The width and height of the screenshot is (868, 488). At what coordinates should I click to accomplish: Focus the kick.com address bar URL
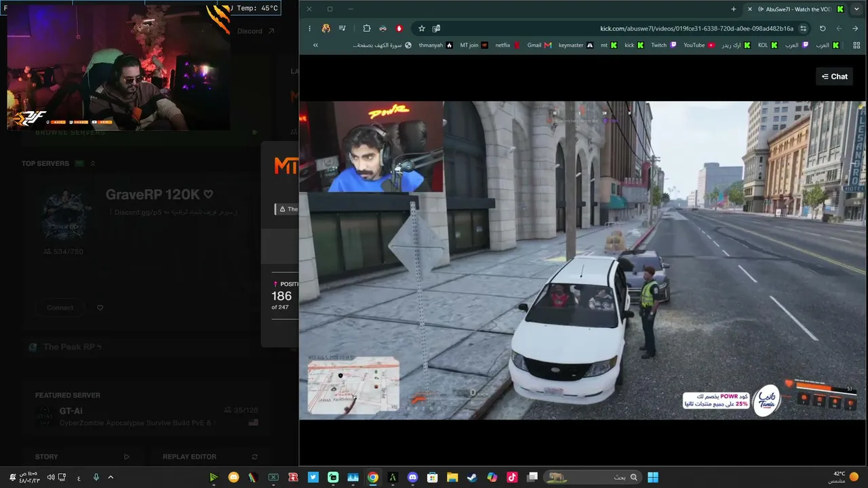[x=696, y=28]
